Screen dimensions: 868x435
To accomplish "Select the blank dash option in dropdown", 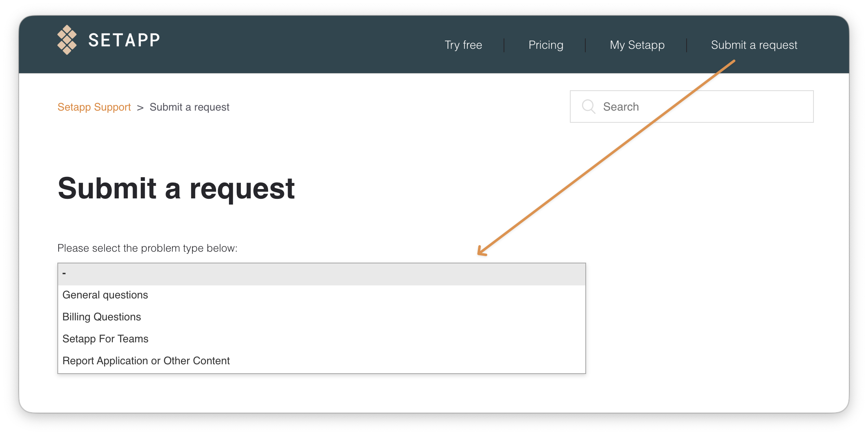I will tap(321, 274).
